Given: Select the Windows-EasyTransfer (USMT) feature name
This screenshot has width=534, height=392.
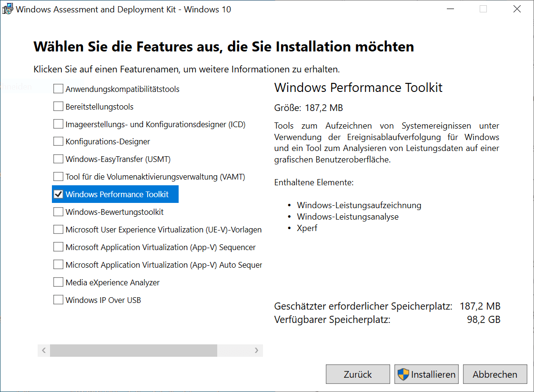Looking at the screenshot, I should tap(118, 160).
